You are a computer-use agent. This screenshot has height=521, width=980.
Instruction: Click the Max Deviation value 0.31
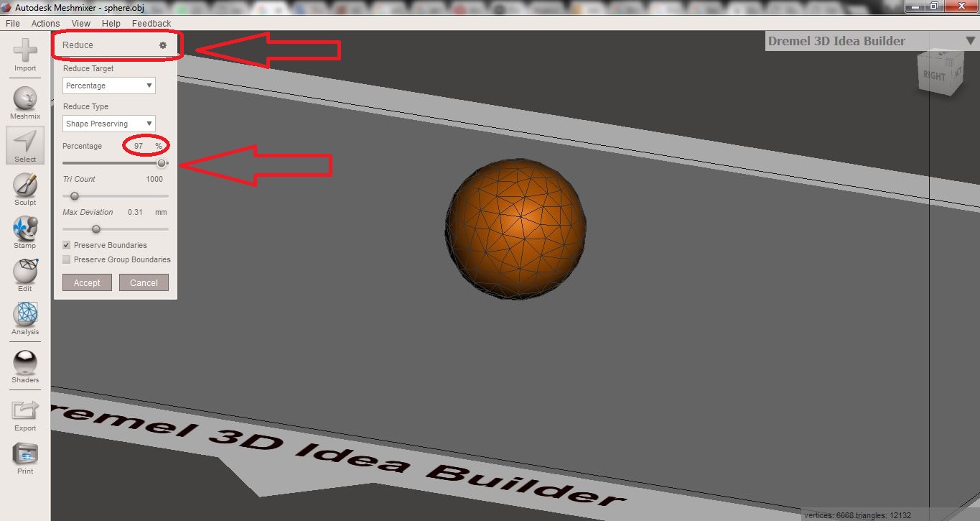coord(135,212)
